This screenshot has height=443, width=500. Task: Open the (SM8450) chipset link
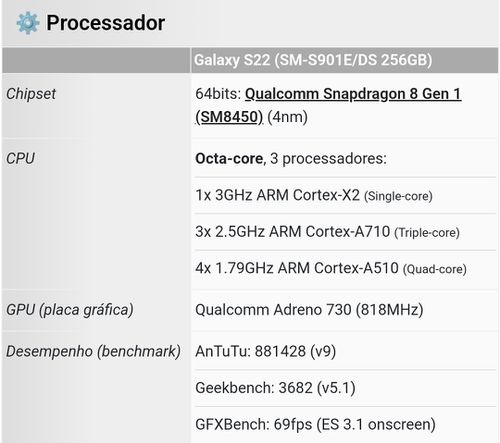(229, 117)
